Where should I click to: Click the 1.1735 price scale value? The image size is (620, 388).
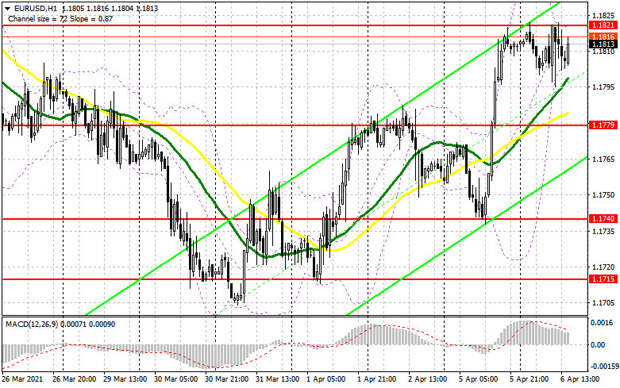pos(603,231)
